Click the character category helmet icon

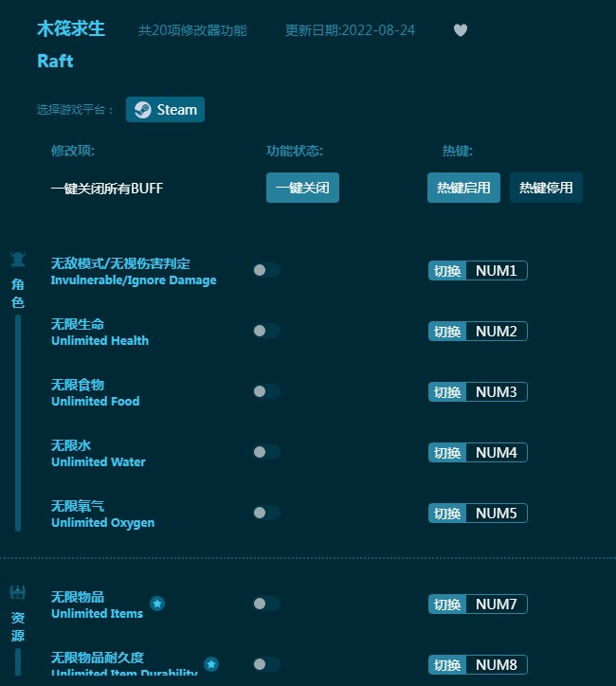tap(18, 260)
